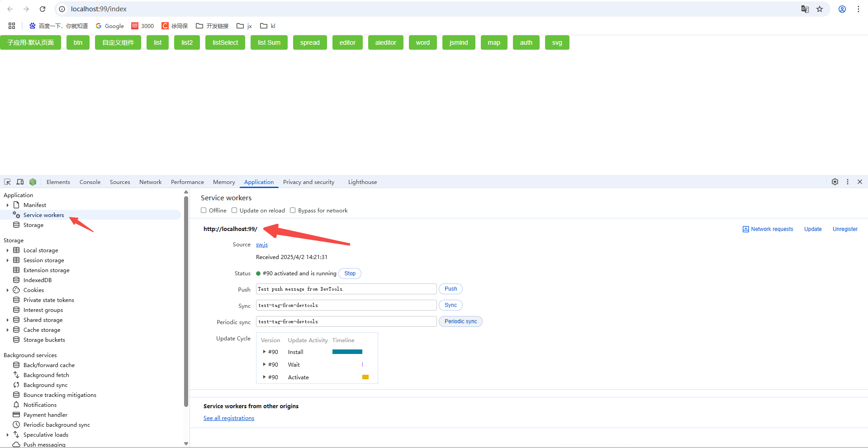Select Background sync in Background services
The image size is (868, 448).
[45, 385]
